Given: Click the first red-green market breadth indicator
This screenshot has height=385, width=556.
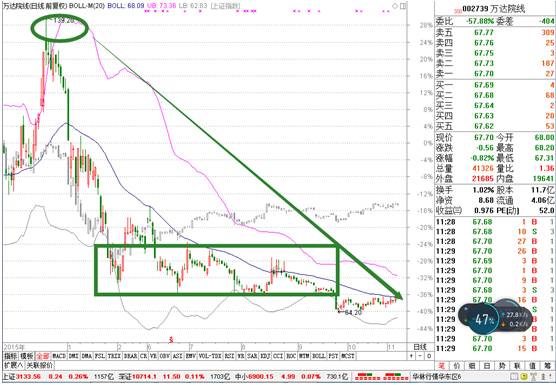Looking at the screenshot, I should click(x=368, y=376).
